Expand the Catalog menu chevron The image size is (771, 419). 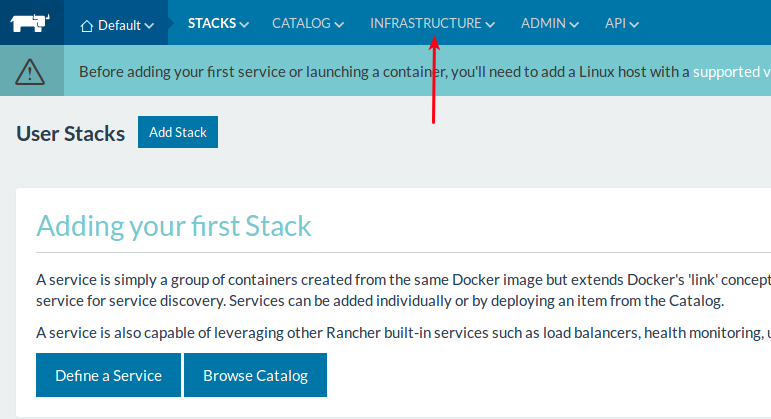339,25
